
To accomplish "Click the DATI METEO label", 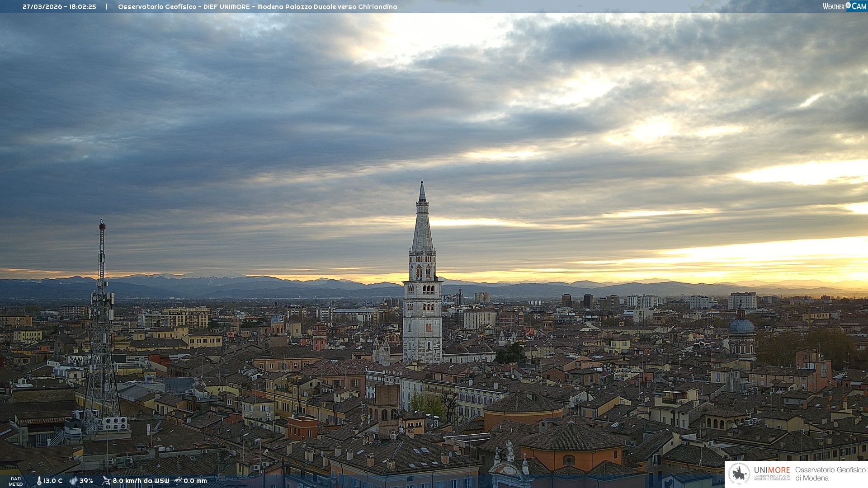I will (x=16, y=481).
